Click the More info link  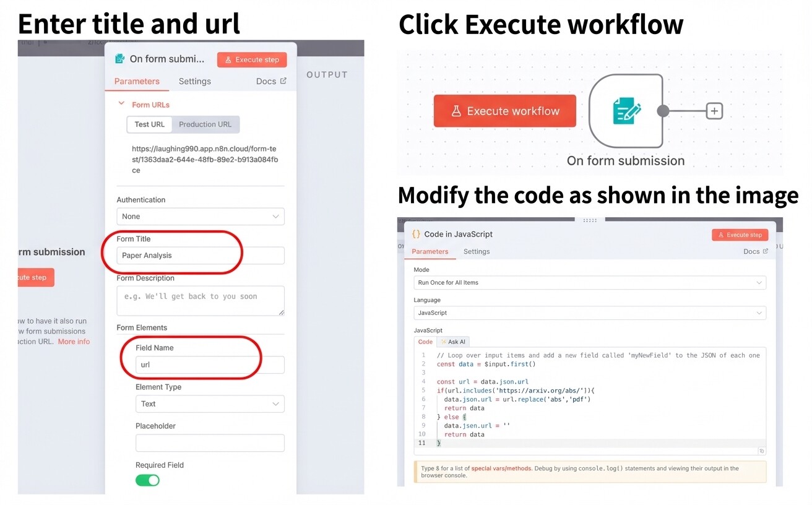[x=74, y=342]
